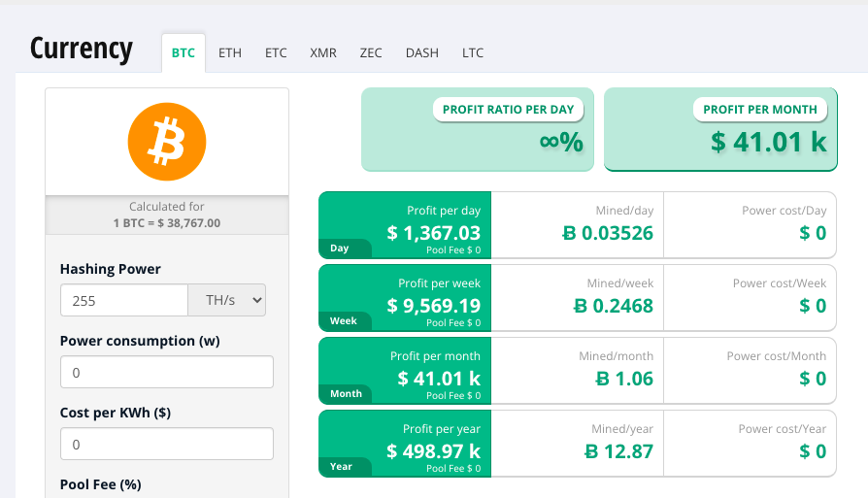The image size is (868, 498).
Task: Open the ETC currency tab
Action: point(276,53)
